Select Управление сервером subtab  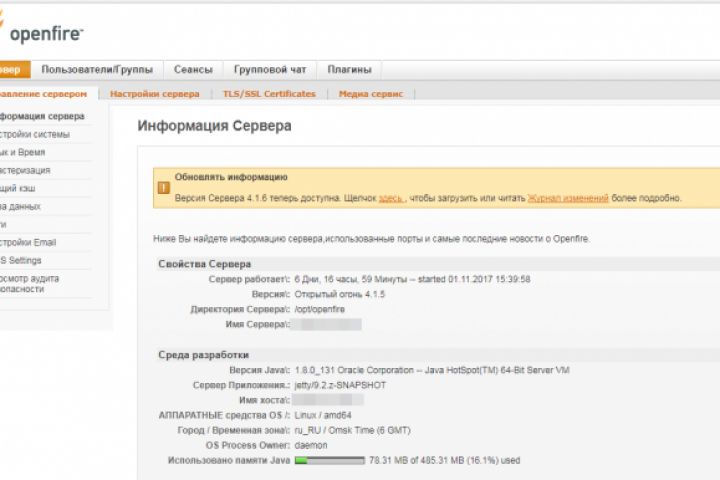click(x=44, y=94)
